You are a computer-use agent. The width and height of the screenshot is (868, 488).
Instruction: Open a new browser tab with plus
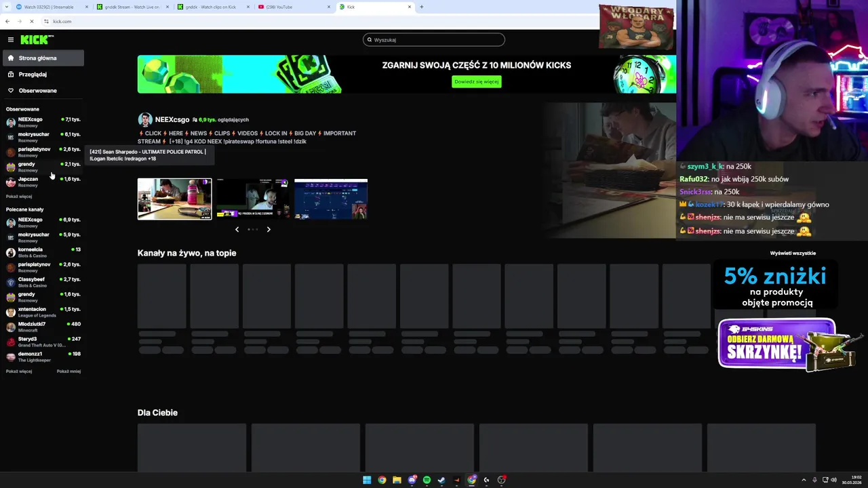421,7
